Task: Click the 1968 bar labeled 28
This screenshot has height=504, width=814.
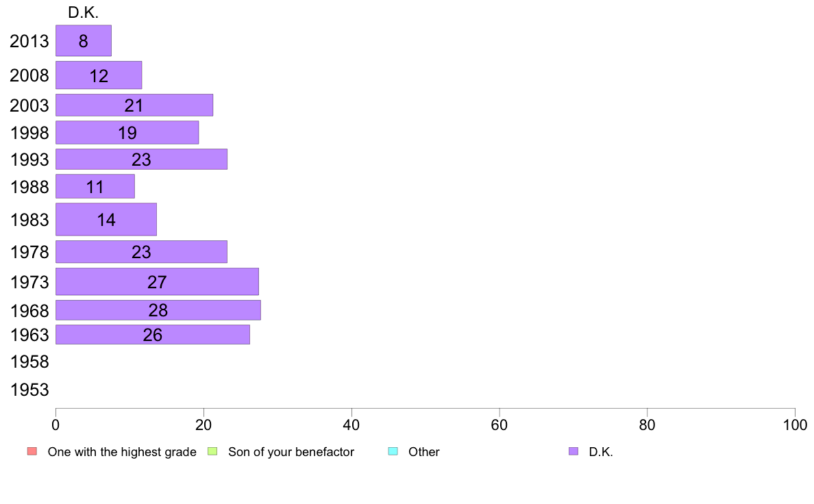Action: click(158, 310)
